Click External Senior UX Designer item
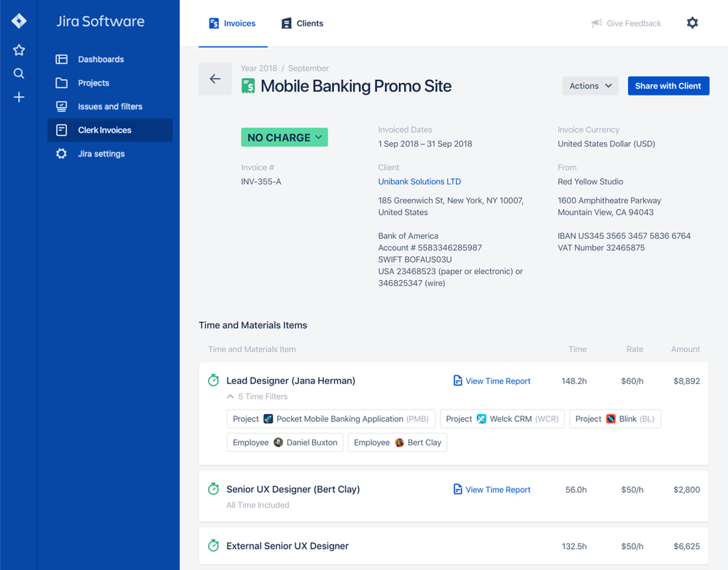 tap(287, 546)
